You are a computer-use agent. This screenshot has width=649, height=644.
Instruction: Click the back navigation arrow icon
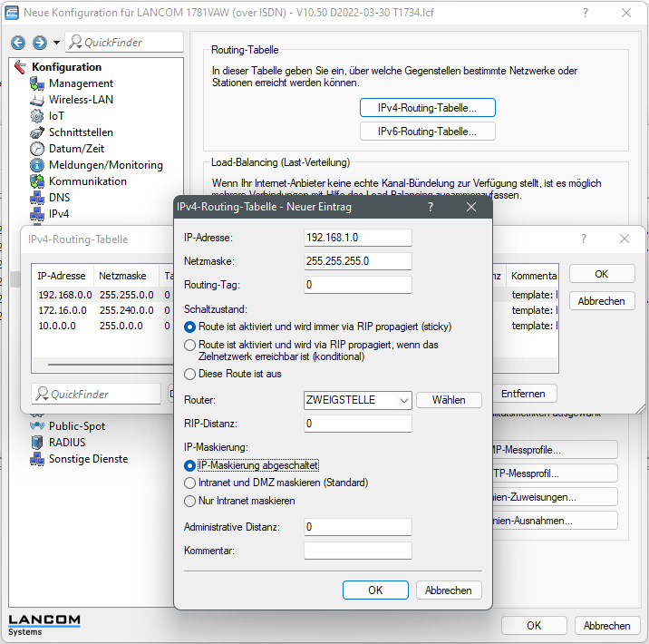(x=18, y=43)
